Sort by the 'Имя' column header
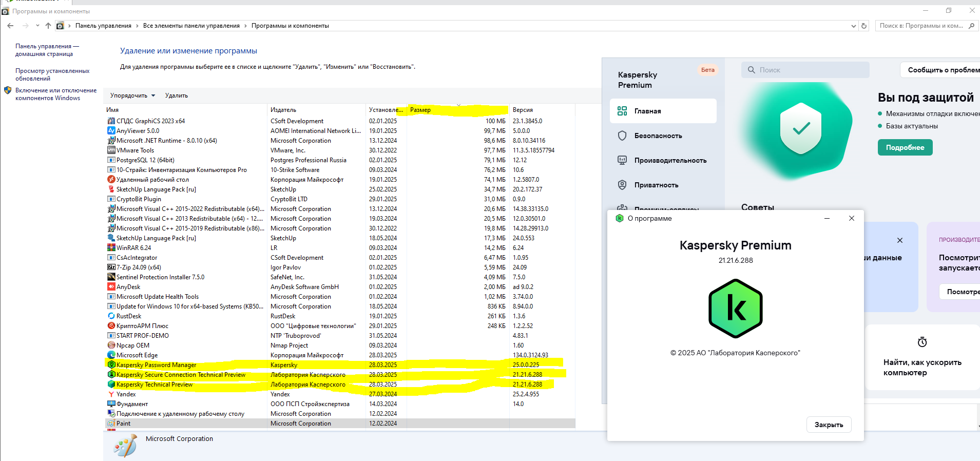 (185, 110)
